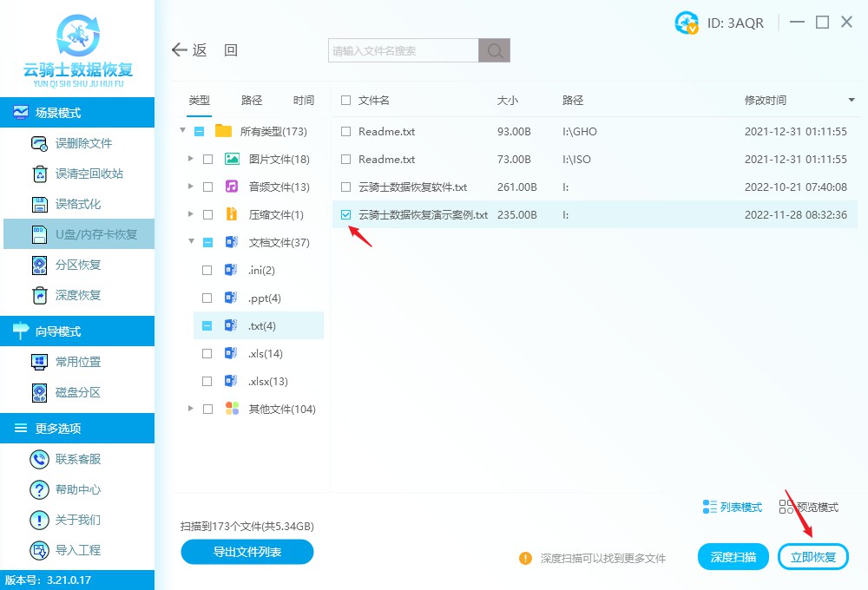Click the filename search input box
Viewport: 868px width, 590px height.
click(x=401, y=49)
